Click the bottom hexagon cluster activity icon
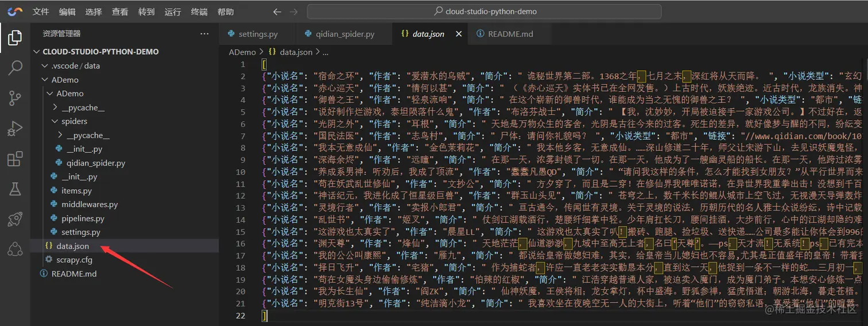This screenshot has height=326, width=868. [x=15, y=249]
